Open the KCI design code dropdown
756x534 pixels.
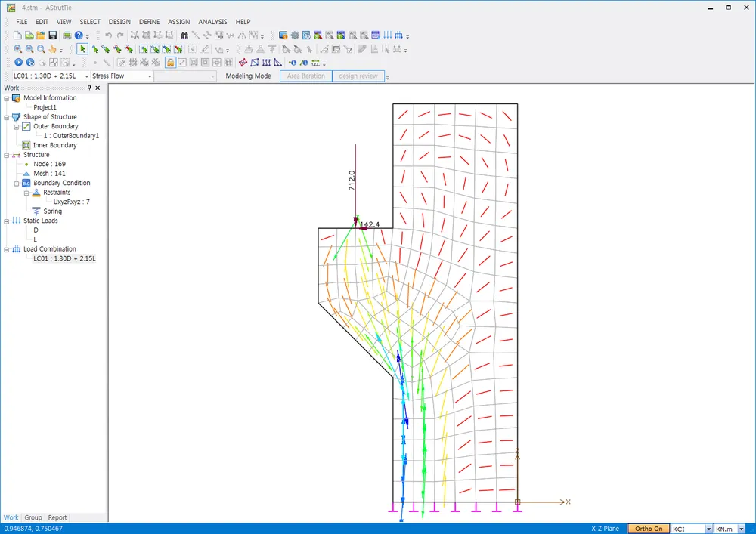click(708, 529)
